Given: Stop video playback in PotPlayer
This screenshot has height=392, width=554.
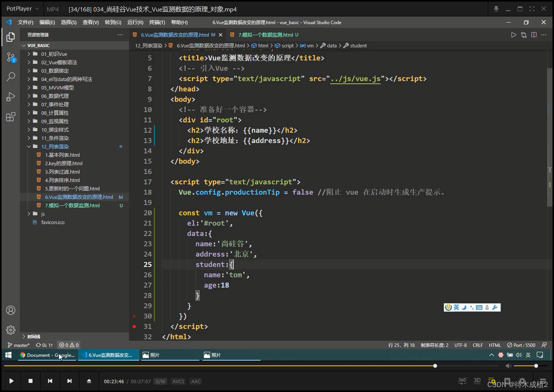Looking at the screenshot, I should click(31, 381).
